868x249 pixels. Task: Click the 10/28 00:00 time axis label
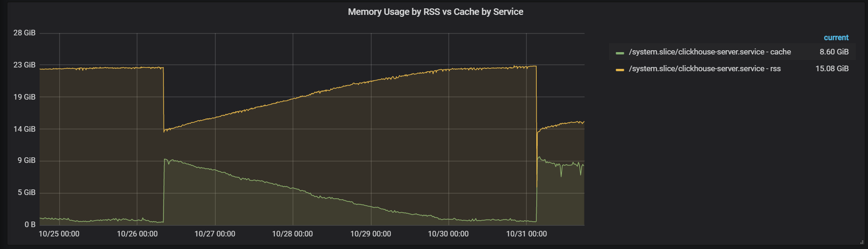tap(293, 234)
